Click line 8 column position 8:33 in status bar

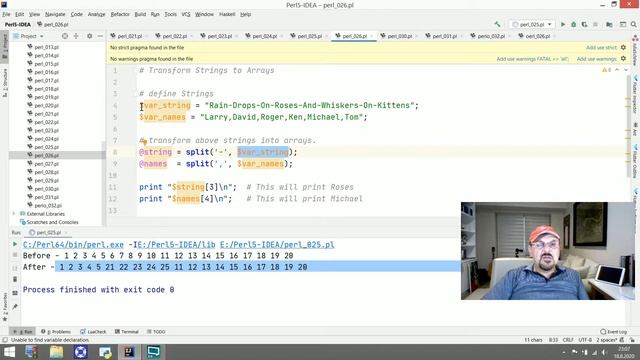[x=553, y=340]
